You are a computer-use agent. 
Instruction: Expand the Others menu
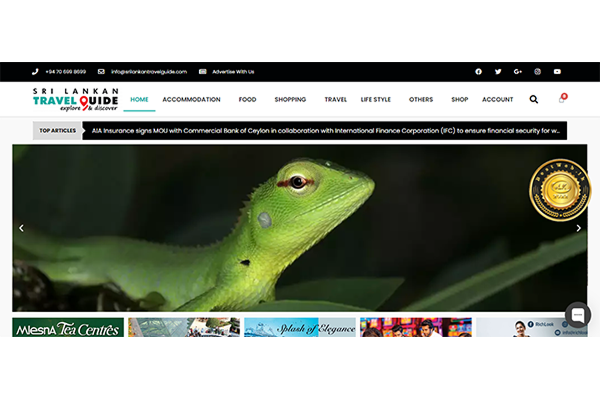pyautogui.click(x=421, y=100)
